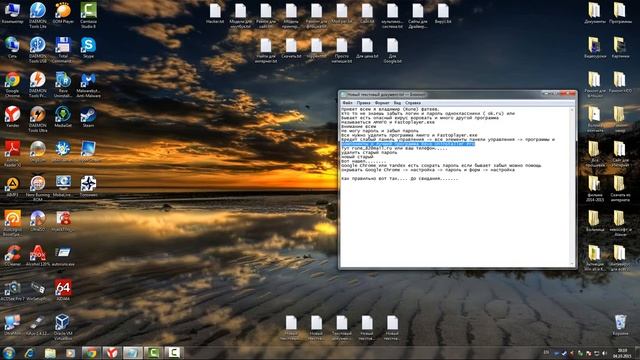Select the Revo Uninstaller shortcut
Image resolution: width=640 pixels, height=360 pixels.
63,84
